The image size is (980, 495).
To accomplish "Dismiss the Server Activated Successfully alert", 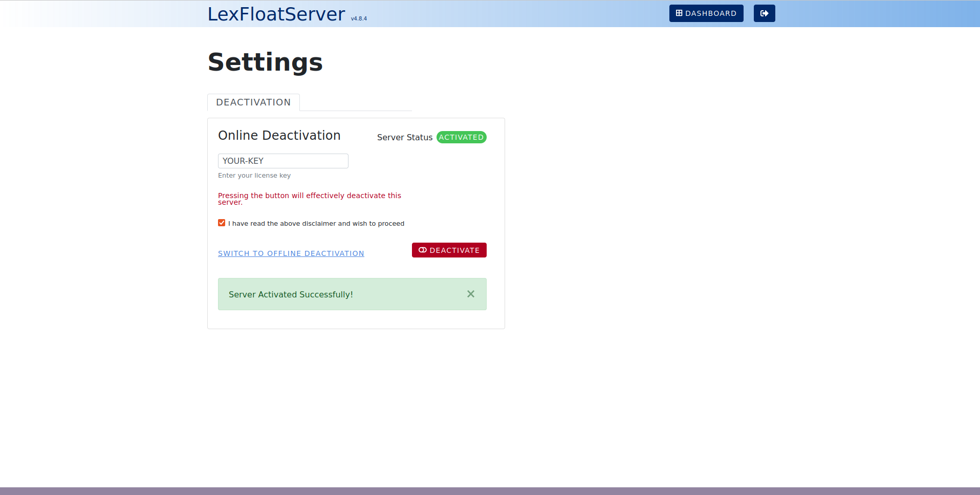I will (x=471, y=294).
